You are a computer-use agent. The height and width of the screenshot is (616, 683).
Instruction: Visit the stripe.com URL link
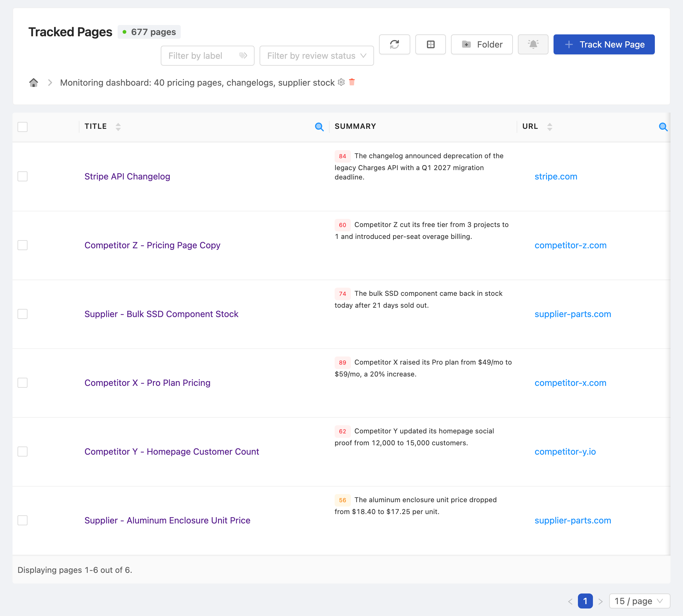pos(556,176)
